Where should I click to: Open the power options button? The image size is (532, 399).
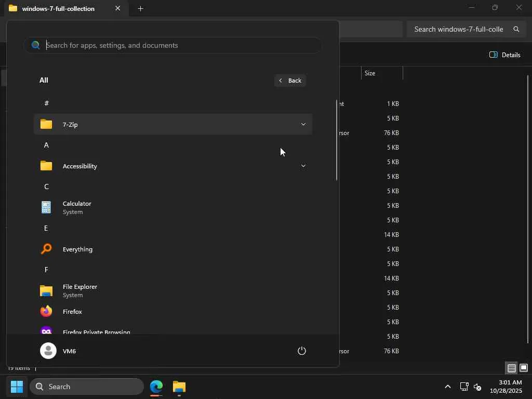click(302, 351)
